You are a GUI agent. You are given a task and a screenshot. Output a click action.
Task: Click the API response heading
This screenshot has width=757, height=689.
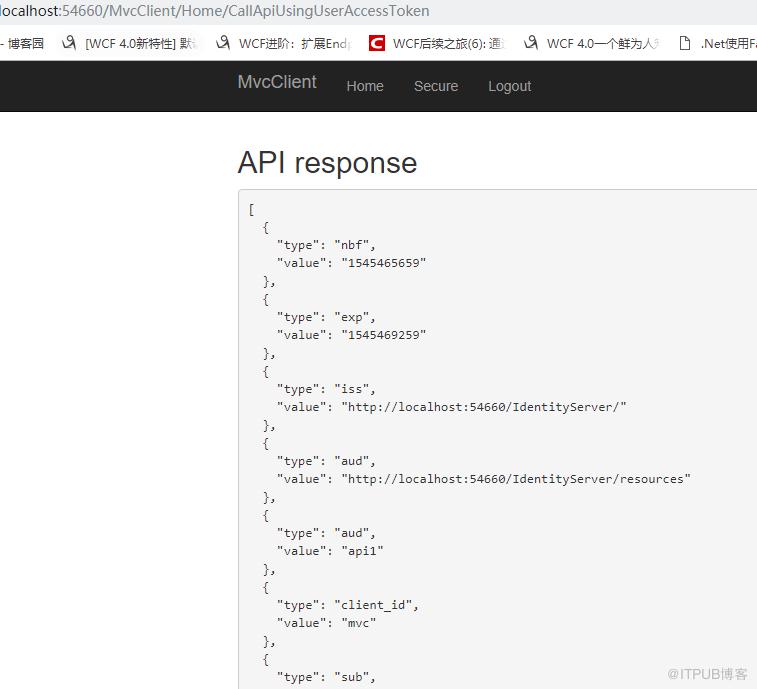327,163
